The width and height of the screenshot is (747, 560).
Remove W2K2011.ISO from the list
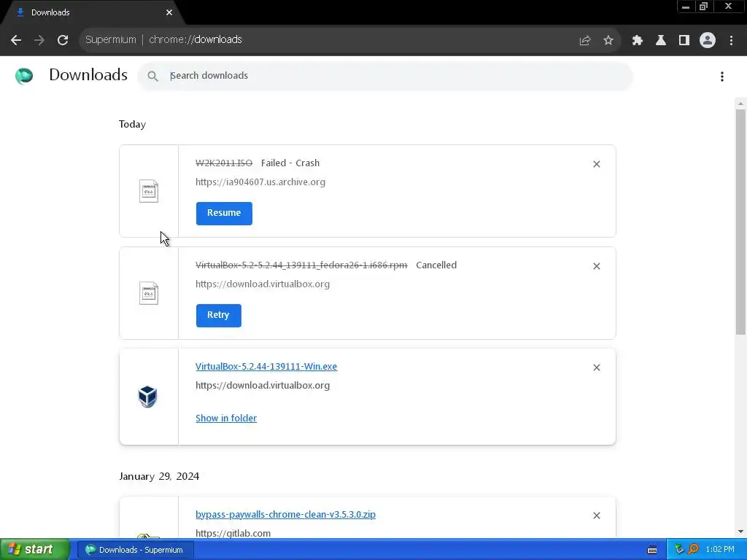click(x=597, y=164)
